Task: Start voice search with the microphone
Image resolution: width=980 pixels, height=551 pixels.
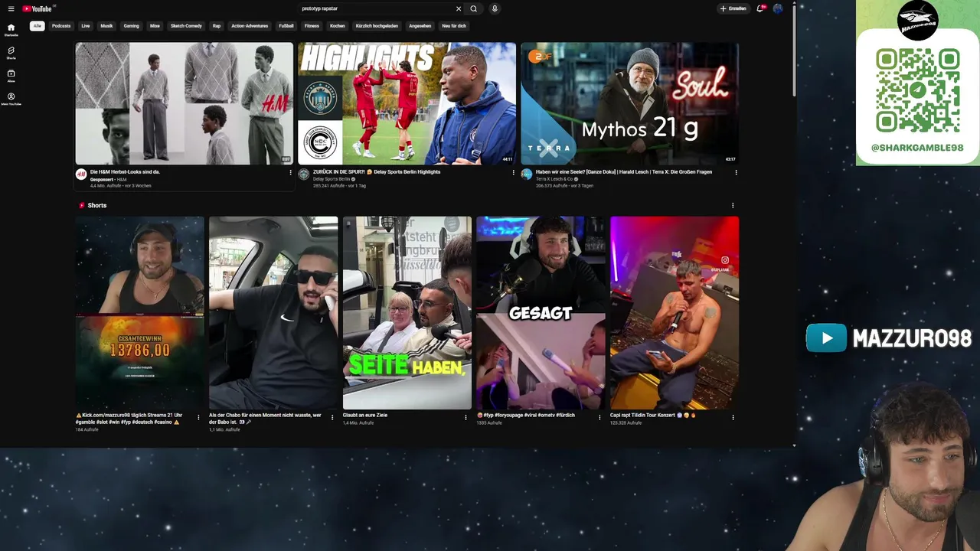Action: [495, 8]
